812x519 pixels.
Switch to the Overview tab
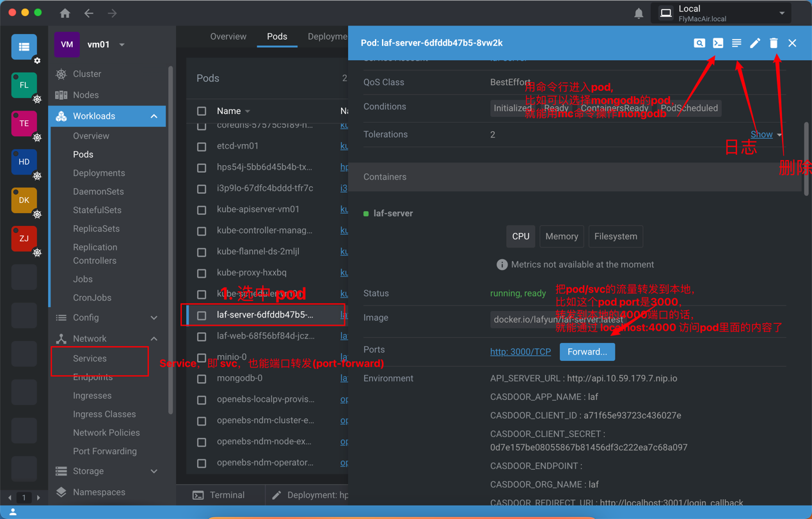point(228,36)
